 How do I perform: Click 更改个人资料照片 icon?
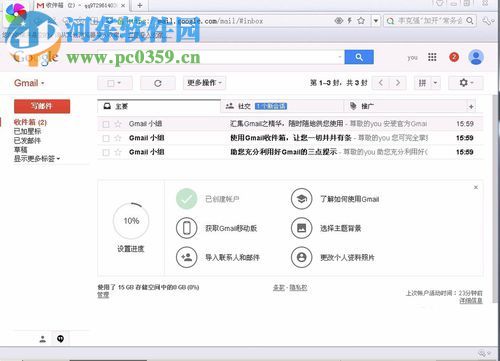click(x=302, y=257)
